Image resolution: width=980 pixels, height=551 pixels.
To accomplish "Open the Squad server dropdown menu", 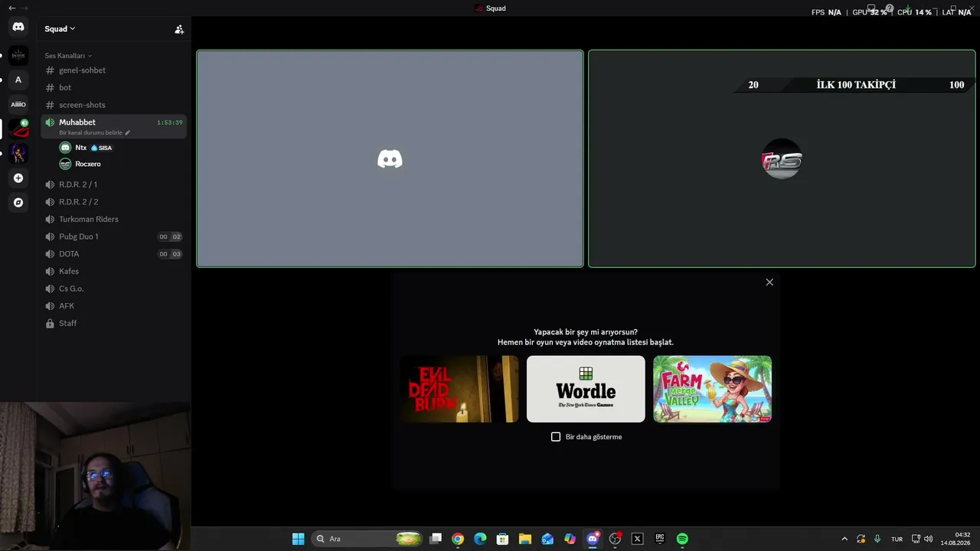I will click(60, 29).
